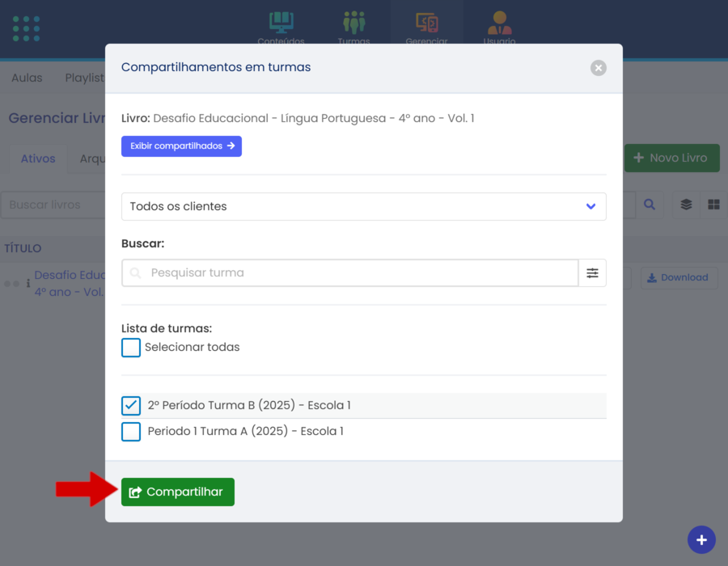Click the round blue plus button
The height and width of the screenshot is (566, 728).
701,540
